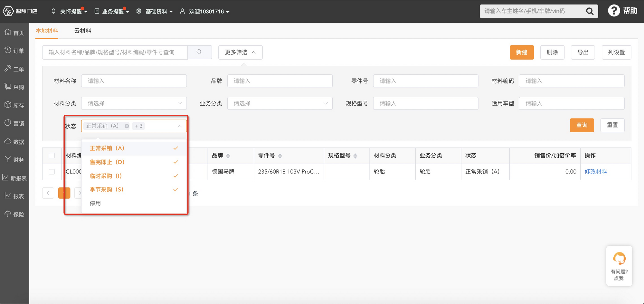
Task: Collapse the 更多筛选 filter panel
Action: (x=240, y=52)
